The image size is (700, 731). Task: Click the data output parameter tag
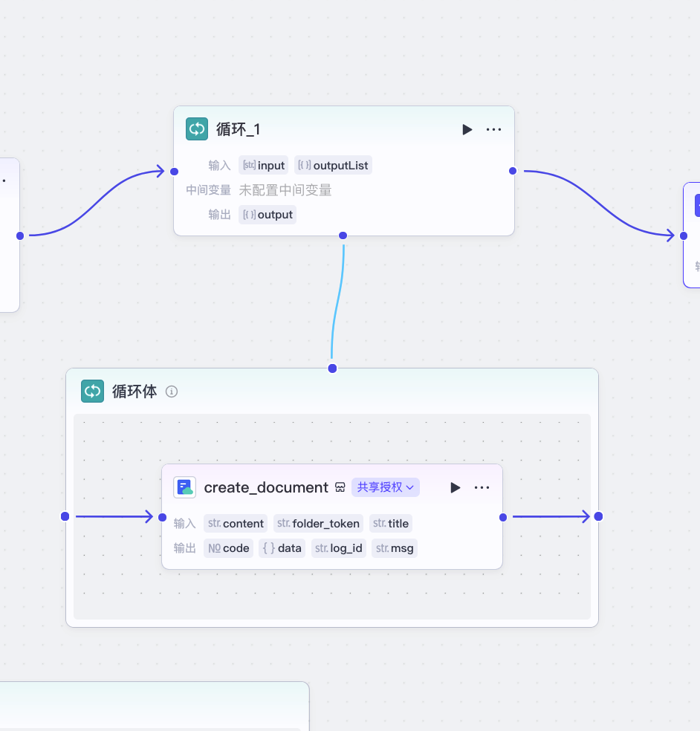282,548
